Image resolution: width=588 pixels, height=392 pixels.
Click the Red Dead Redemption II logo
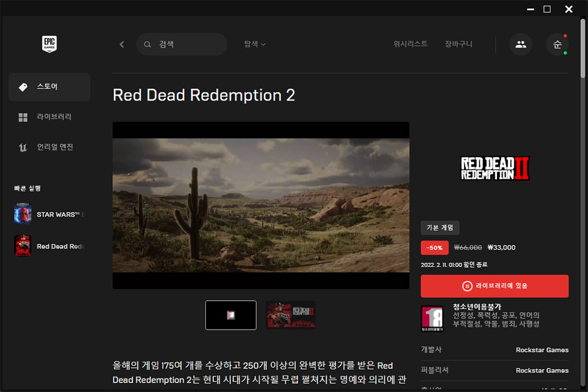(495, 168)
